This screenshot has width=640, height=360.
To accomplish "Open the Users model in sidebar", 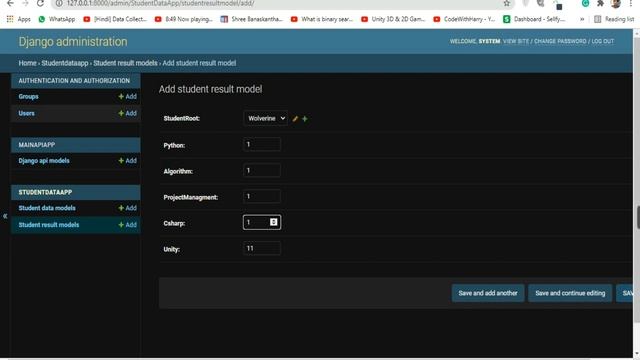I will (x=27, y=113).
